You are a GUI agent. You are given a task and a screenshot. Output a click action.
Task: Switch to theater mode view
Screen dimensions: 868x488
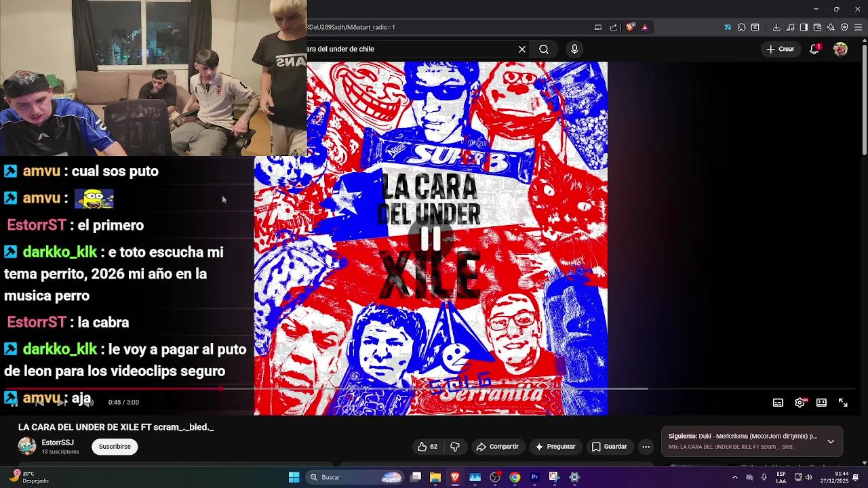tap(821, 403)
